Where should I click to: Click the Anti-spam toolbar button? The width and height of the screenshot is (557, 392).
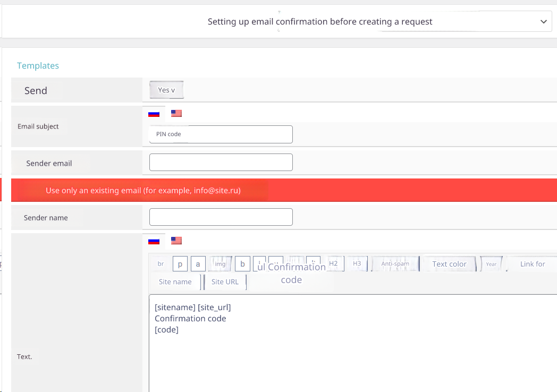click(395, 264)
